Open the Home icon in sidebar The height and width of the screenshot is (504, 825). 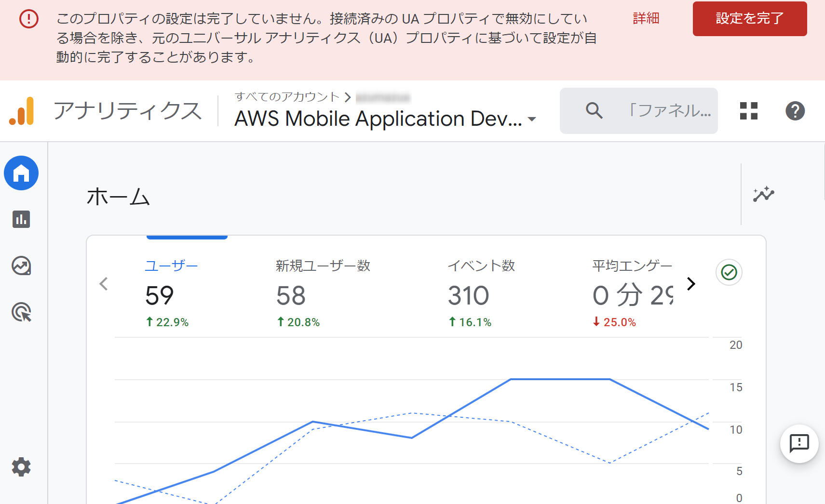(x=21, y=173)
